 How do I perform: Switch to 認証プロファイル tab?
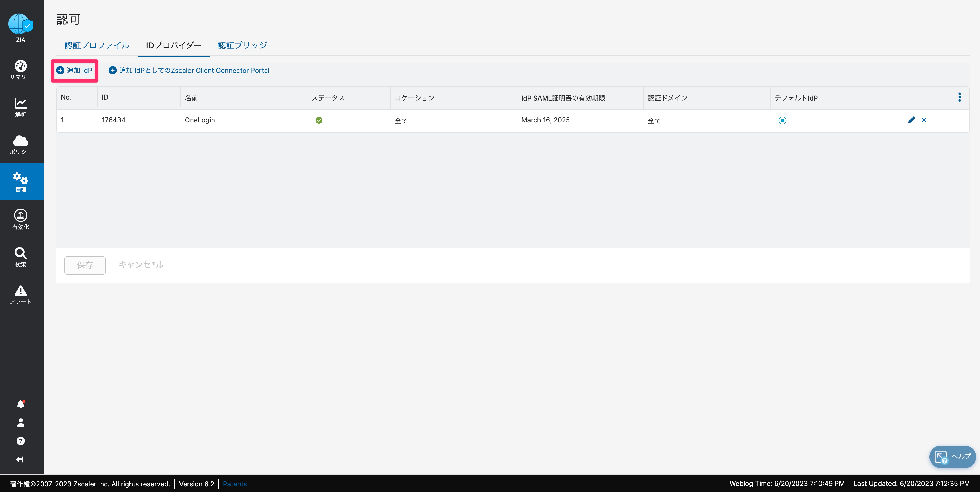coord(97,45)
